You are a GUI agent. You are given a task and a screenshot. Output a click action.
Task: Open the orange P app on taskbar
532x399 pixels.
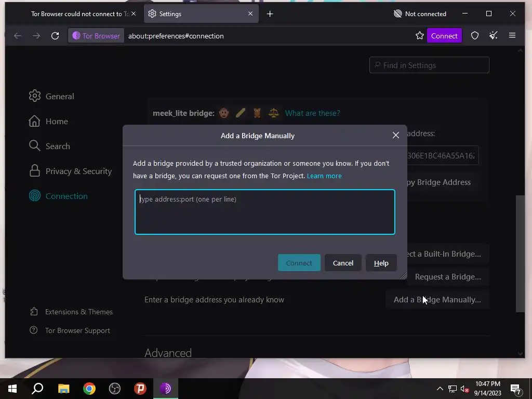pos(140,389)
